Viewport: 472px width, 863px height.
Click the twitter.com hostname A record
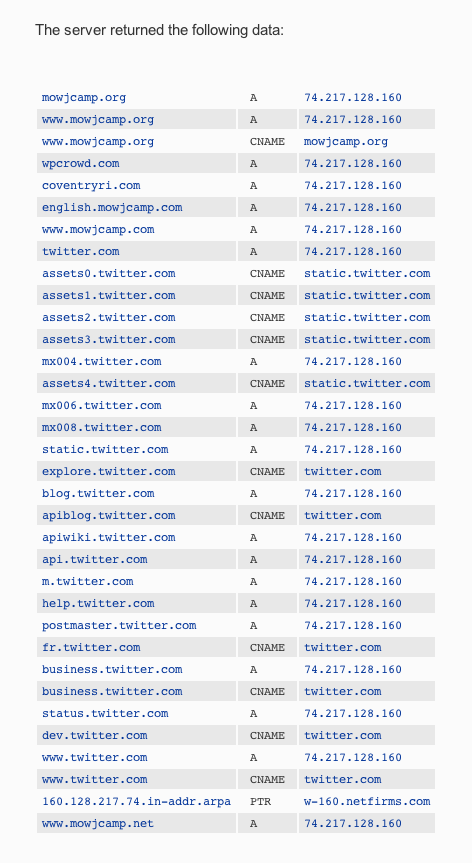(x=80, y=252)
